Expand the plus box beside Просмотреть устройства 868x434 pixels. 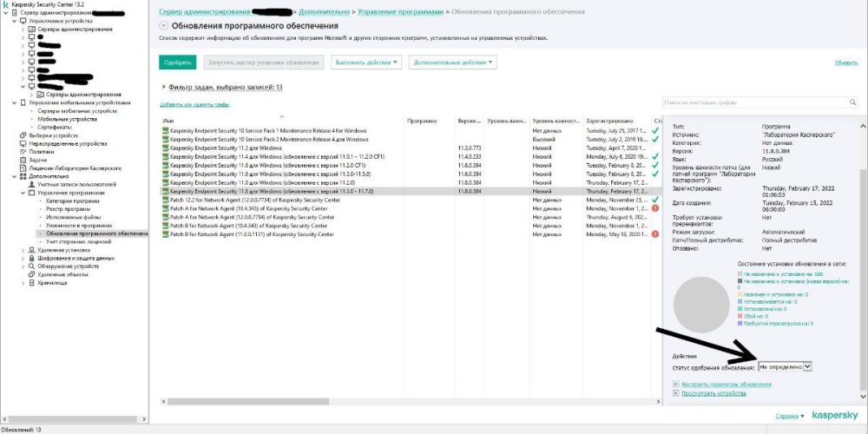[x=676, y=393]
